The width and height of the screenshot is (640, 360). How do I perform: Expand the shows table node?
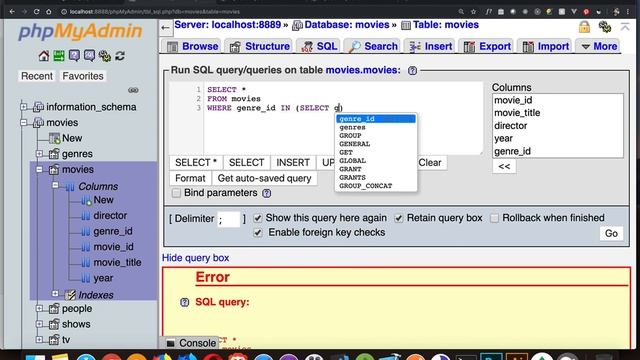point(39,324)
